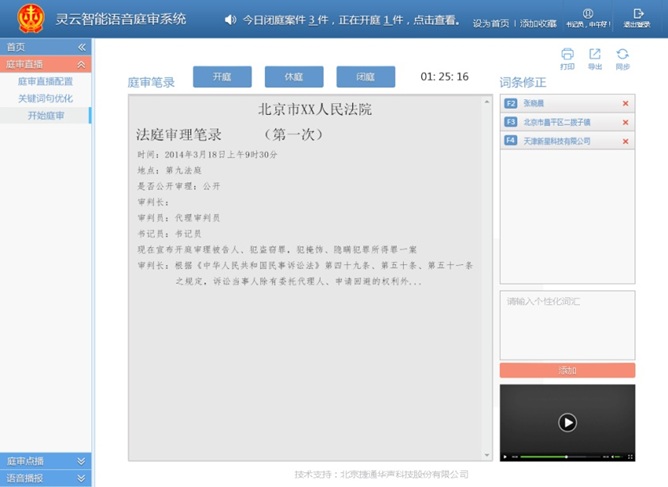Click the video progress bar
The height and width of the screenshot is (487, 668).
560,457
